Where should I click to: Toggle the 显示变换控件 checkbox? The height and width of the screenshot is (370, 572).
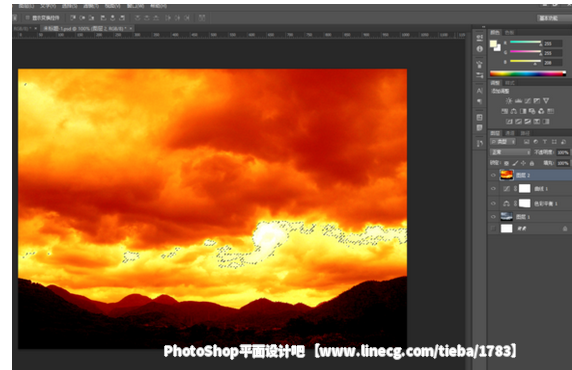tap(27, 18)
